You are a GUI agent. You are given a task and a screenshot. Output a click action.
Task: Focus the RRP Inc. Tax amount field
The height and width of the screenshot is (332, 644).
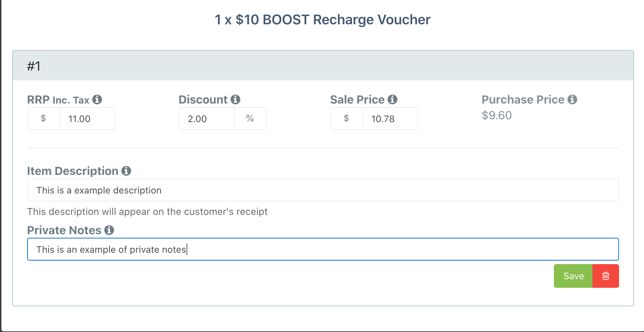coord(87,119)
